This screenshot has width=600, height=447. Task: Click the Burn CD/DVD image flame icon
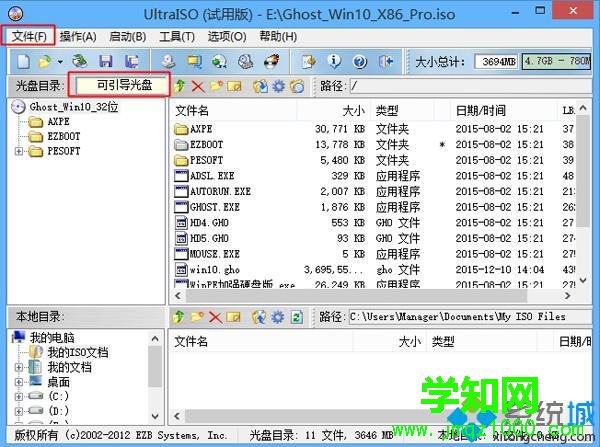(x=272, y=61)
